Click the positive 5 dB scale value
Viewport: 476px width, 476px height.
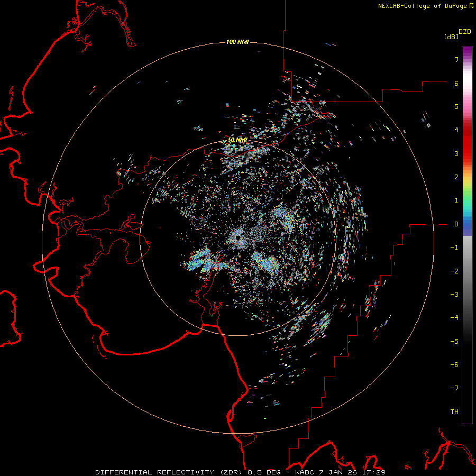[456, 106]
